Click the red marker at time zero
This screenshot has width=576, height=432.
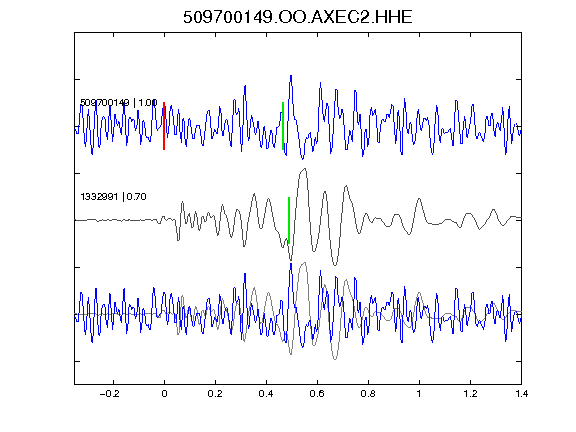click(164, 126)
